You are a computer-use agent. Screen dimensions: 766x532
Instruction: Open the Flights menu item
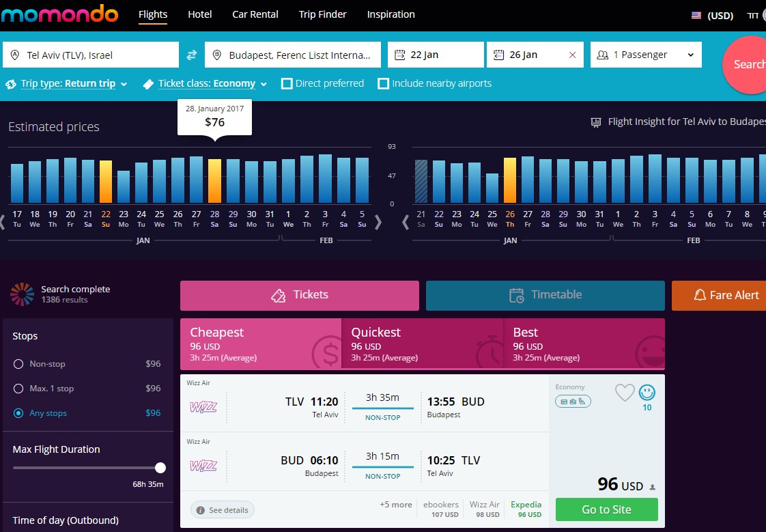point(153,14)
